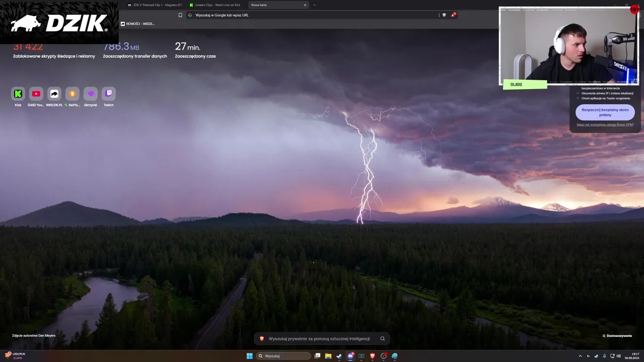
Task: Open Brave browser icon on taskbar
Action: [x=372, y=356]
